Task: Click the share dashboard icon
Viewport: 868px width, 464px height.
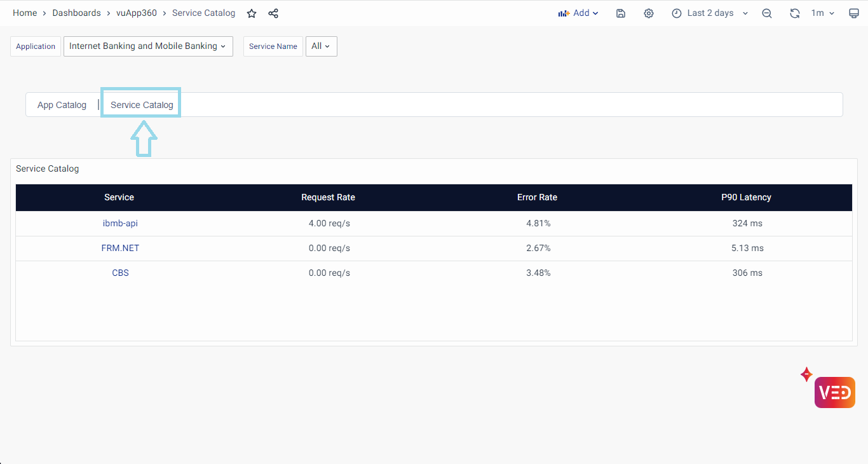Action: [273, 13]
